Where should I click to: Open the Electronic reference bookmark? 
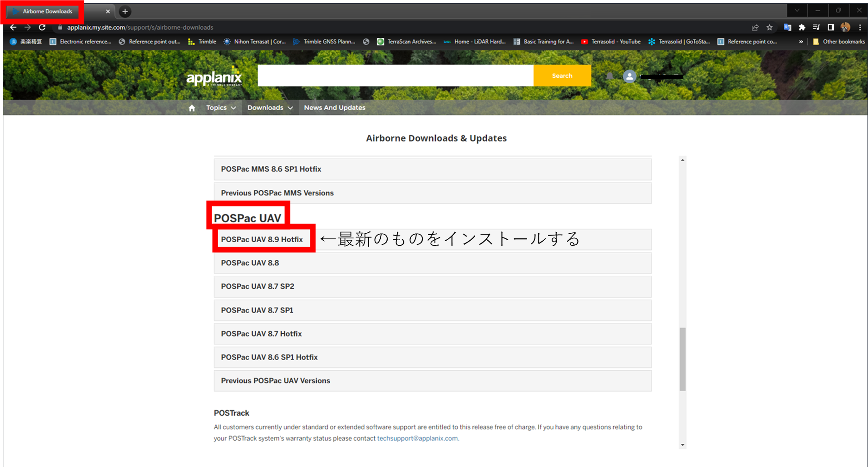click(x=81, y=42)
